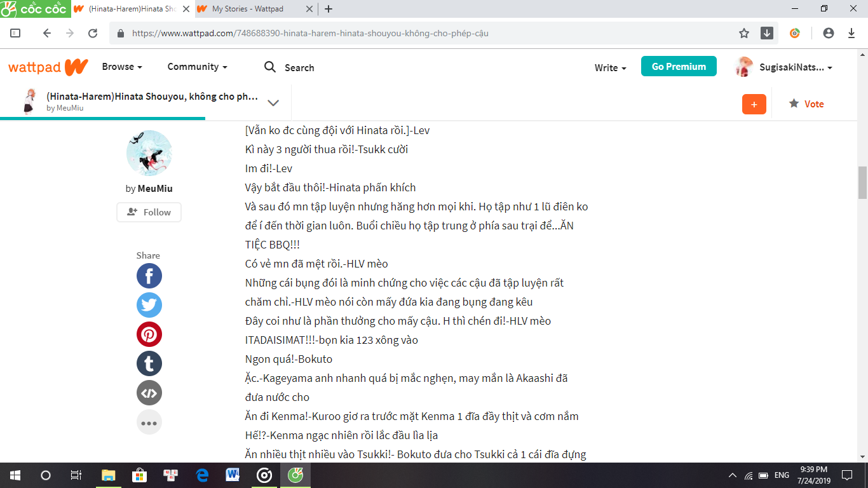Click the search magnifier icon
Screen dimensions: 868x488
pos(270,67)
